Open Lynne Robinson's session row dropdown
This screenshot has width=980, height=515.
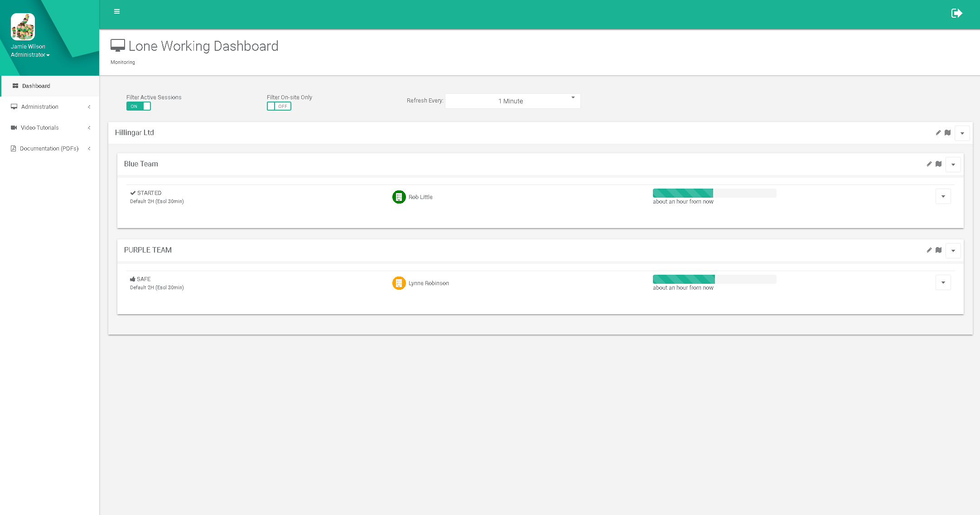coord(943,282)
